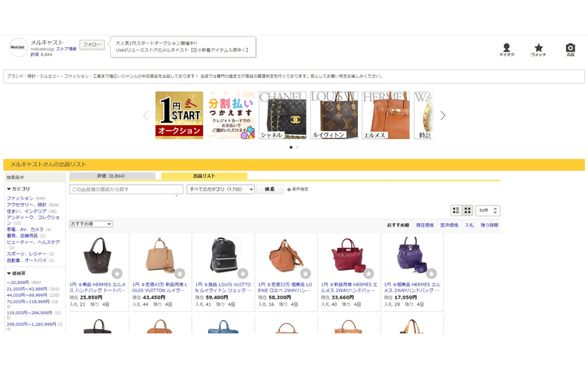Filter by ビューティー、ヘルスケア category
The image size is (588, 368).
click(33, 243)
